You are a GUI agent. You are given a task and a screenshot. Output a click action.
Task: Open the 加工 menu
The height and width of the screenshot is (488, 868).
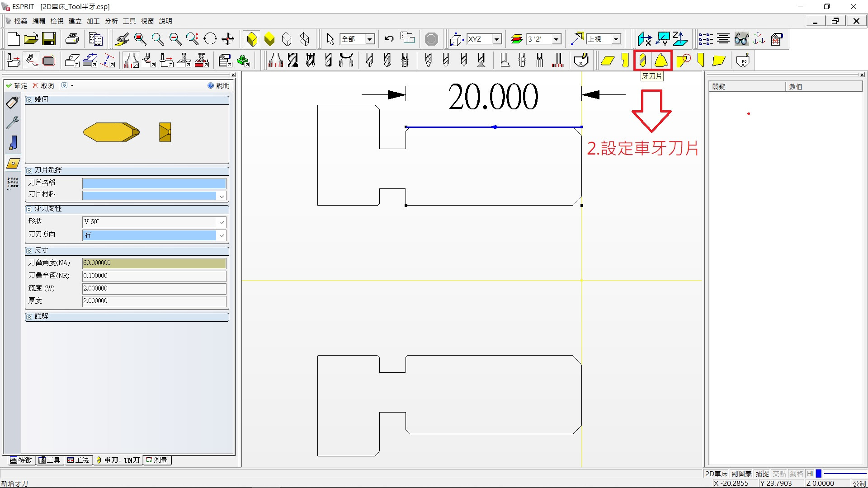93,21
